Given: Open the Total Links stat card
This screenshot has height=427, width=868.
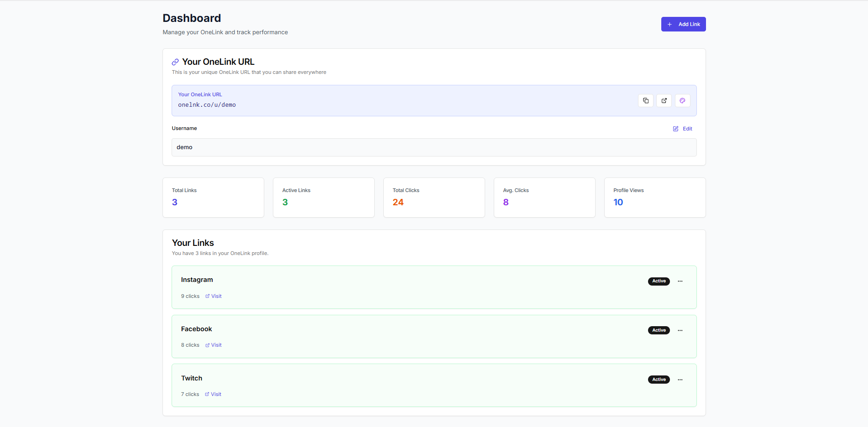Looking at the screenshot, I should pyautogui.click(x=213, y=198).
